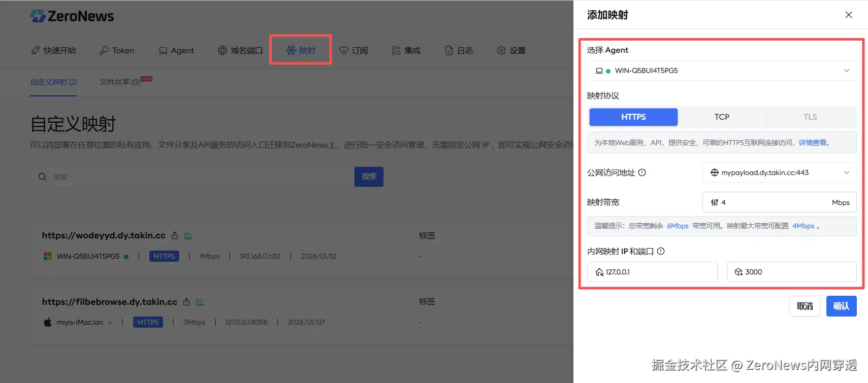The width and height of the screenshot is (868, 383).
Task: Open the statistics chart icon for filbebrowse.dy.takin.cc
Action: 200,302
